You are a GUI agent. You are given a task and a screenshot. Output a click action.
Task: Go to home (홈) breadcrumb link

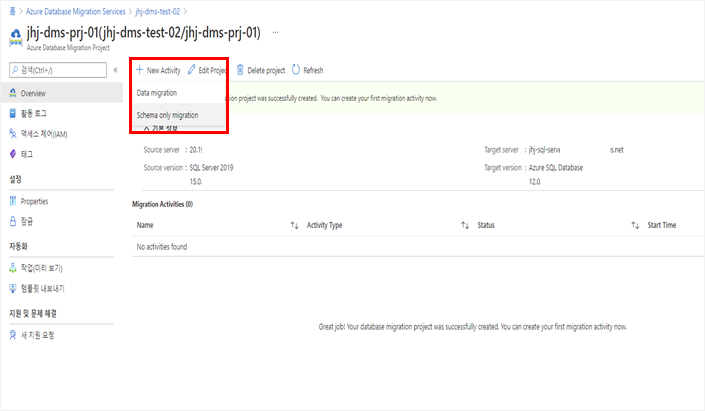tap(12, 11)
